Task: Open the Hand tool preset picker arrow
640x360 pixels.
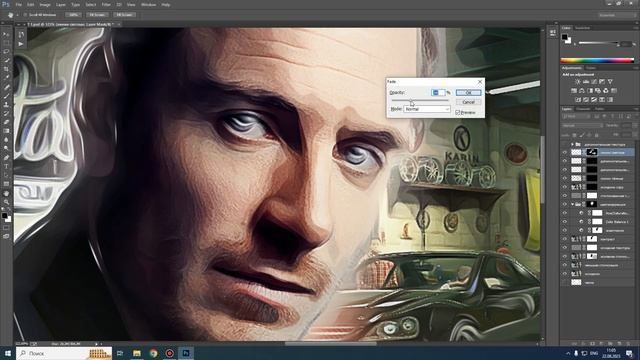Action: [x=17, y=15]
